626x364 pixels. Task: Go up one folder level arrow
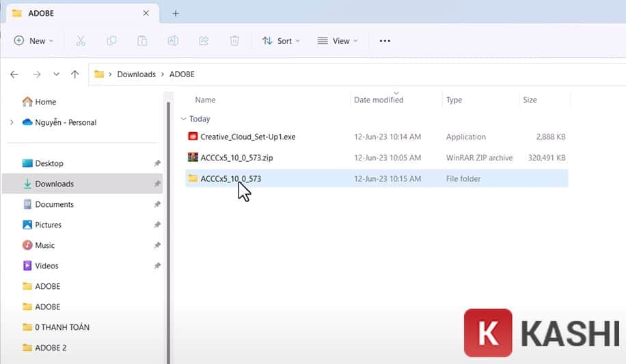pos(75,74)
